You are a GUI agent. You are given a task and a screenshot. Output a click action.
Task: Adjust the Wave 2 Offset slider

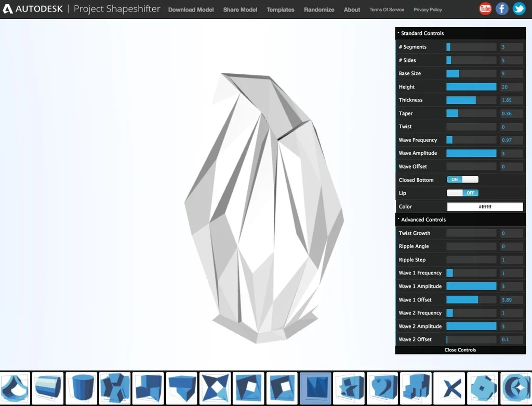471,339
